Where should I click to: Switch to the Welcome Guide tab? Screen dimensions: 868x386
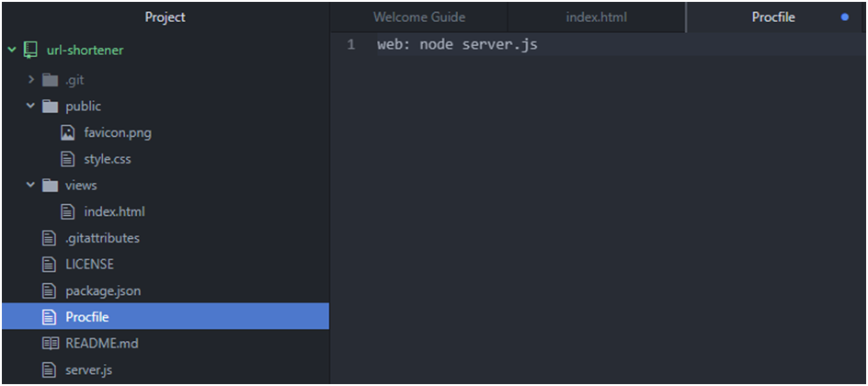(x=419, y=17)
